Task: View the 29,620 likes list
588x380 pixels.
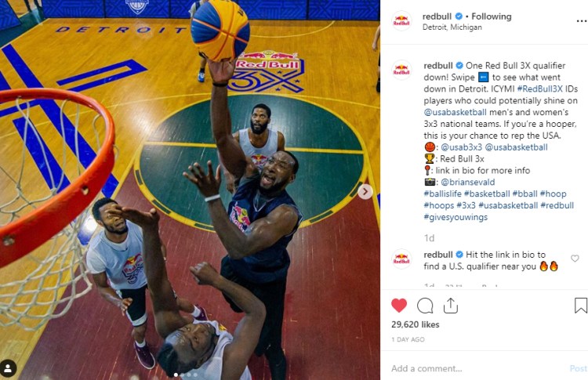Action: click(415, 324)
